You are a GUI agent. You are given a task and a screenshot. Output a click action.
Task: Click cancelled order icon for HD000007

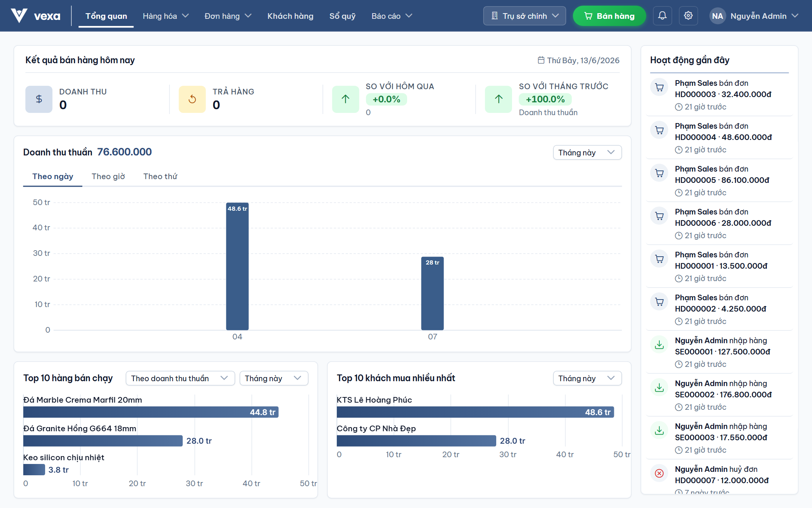[x=659, y=473]
